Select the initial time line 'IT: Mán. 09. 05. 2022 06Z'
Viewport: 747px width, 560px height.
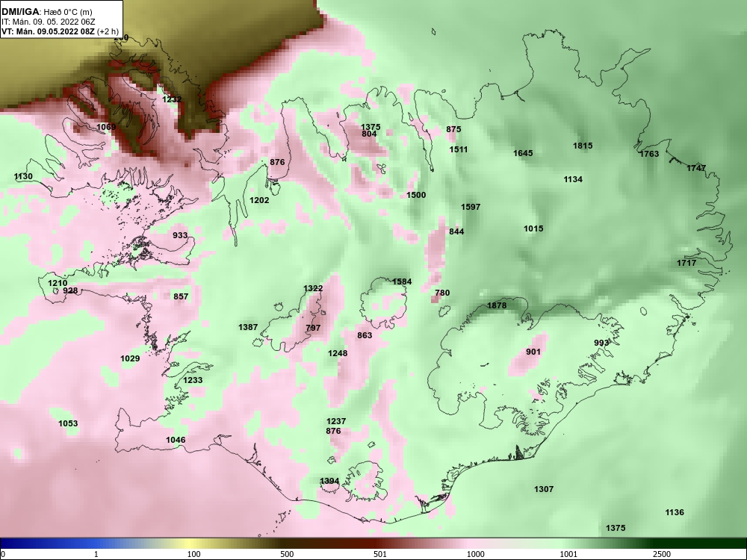pyautogui.click(x=49, y=22)
